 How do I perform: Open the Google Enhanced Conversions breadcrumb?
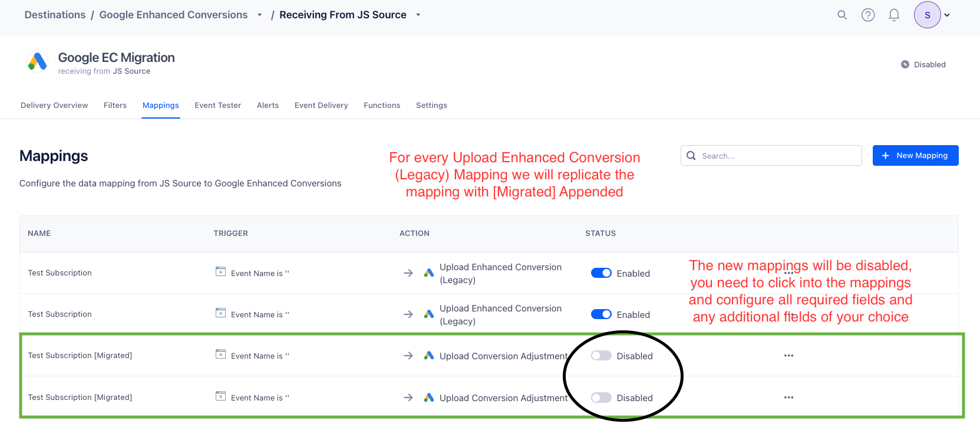173,15
